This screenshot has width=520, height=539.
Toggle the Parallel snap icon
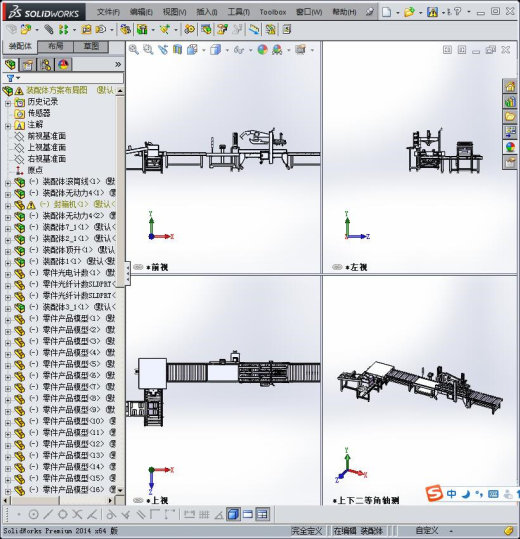[141, 515]
